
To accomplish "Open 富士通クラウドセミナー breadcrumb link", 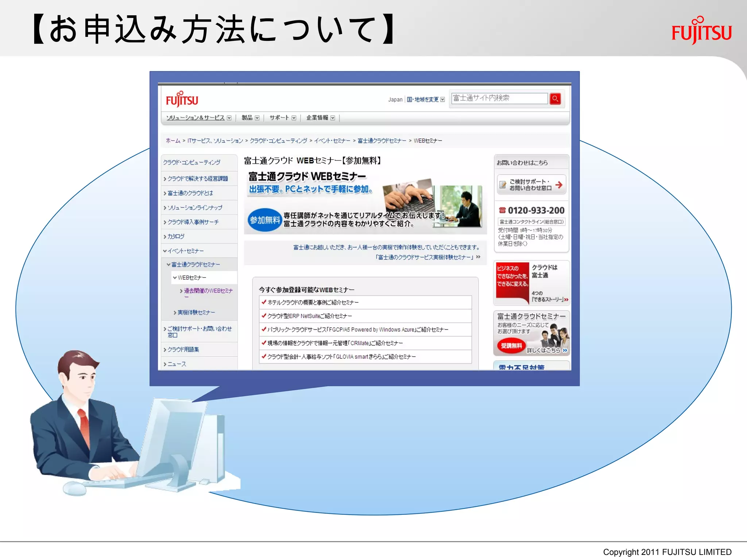I will 382,141.
